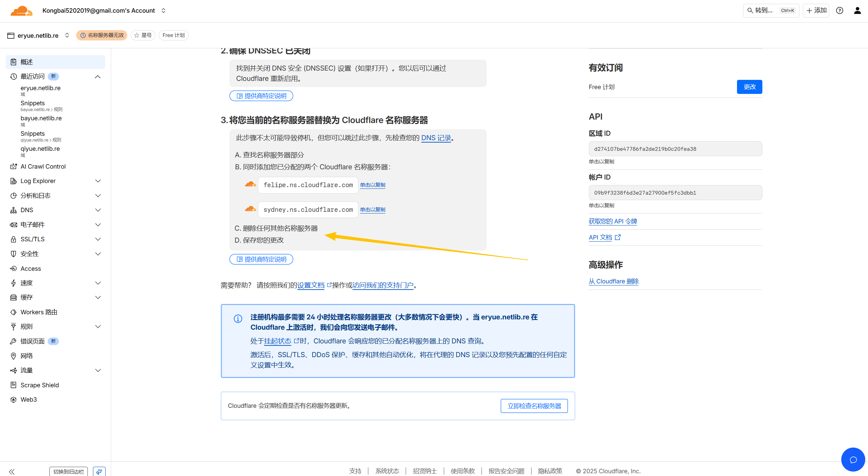Open the chat support bubble
This screenshot has height=476, width=868.
853,460
